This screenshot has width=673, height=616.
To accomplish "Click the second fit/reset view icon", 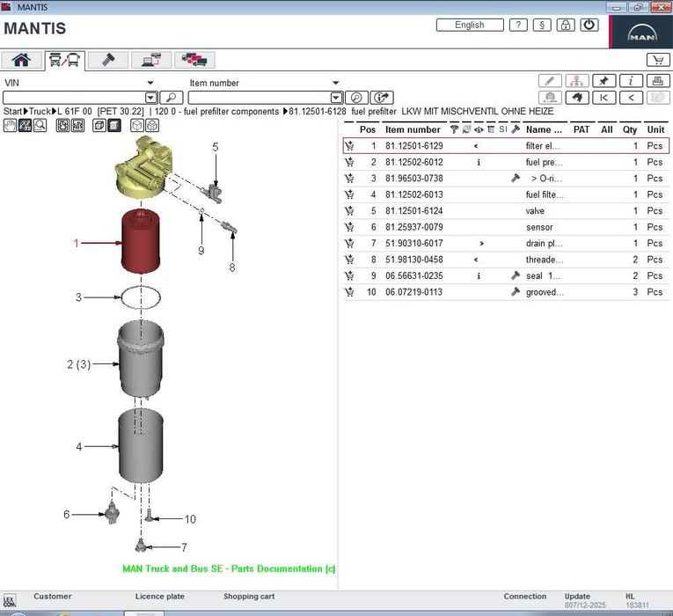I will pos(77,125).
